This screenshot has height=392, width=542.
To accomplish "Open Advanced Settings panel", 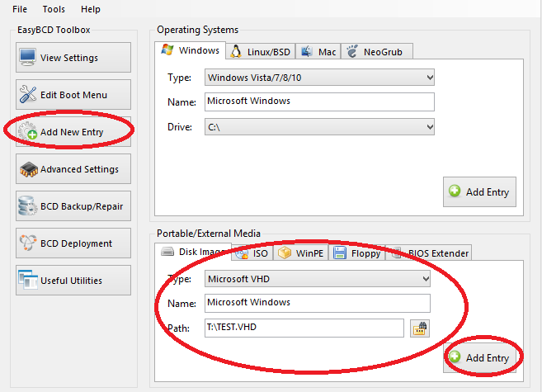I will [x=73, y=169].
